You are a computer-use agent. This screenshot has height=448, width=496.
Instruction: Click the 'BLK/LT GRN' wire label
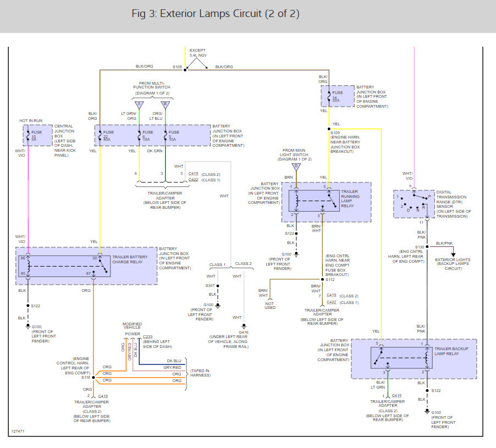pos(378,385)
